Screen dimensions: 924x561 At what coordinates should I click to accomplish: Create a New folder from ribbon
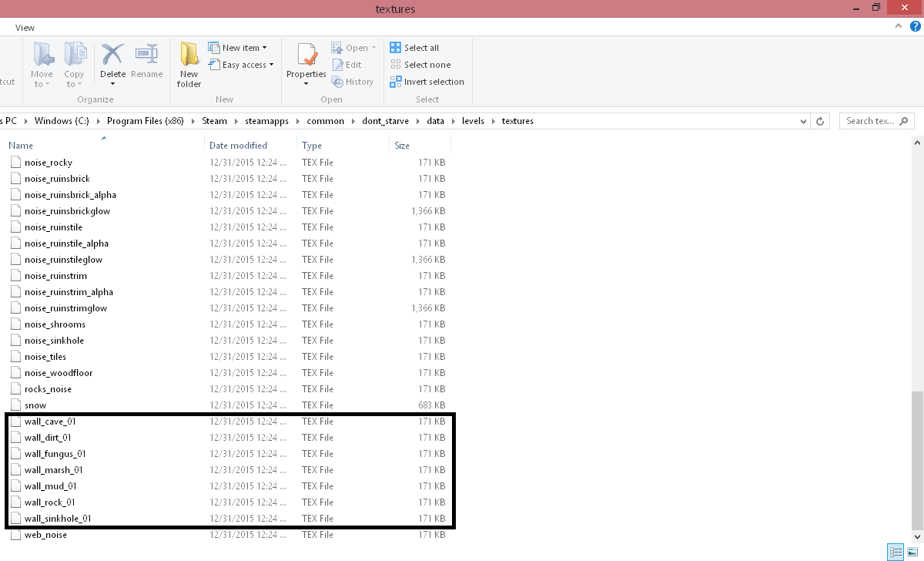pos(189,63)
